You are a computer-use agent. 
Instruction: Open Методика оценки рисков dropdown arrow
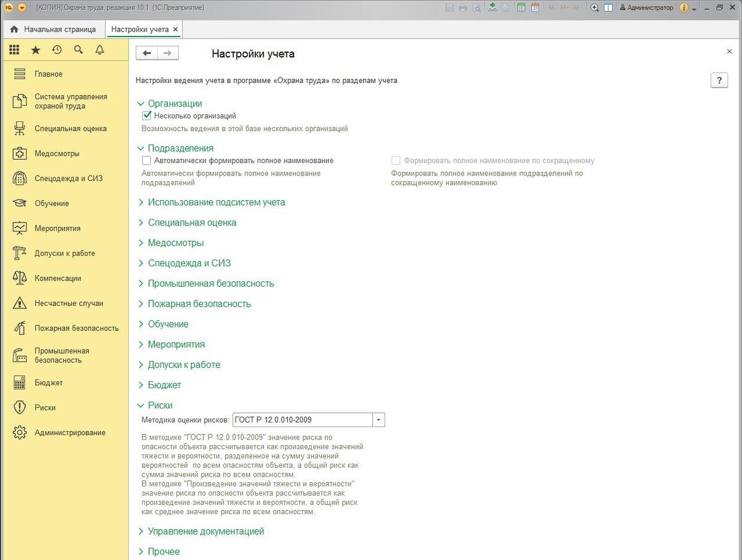pos(378,420)
